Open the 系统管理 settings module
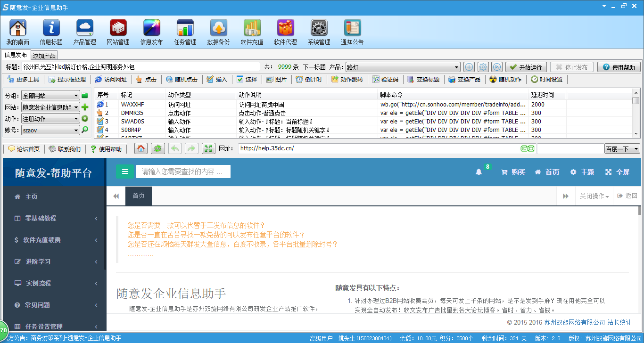Viewport: 644px width, 343px height. click(x=318, y=31)
